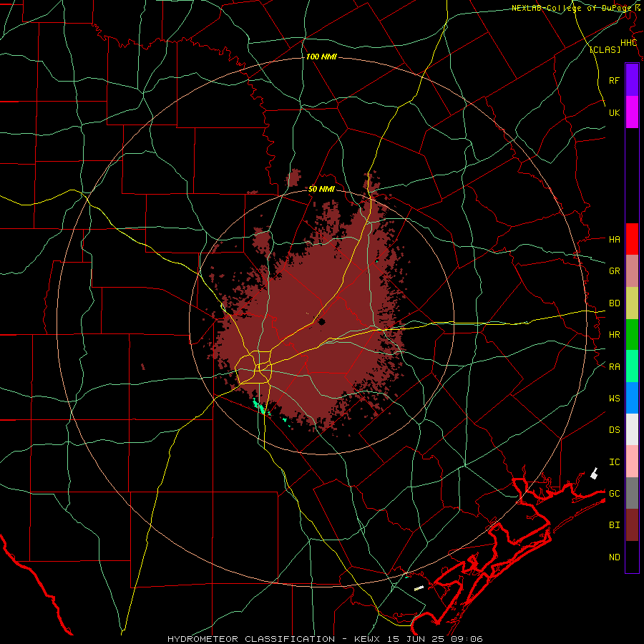Click the HR legend label
The image size is (644, 644).
point(614,335)
